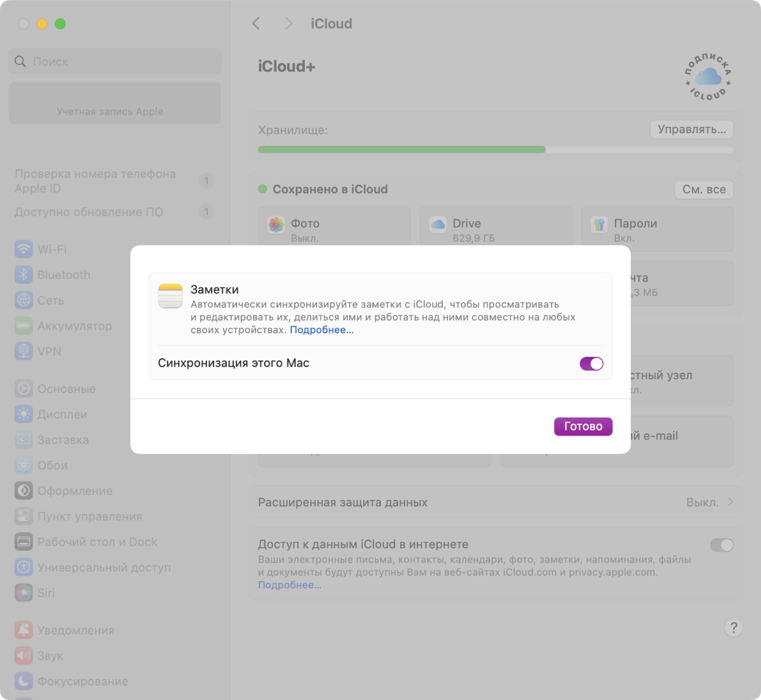The width and height of the screenshot is (761, 700).
Task: Select the Заставка sidebar icon
Action: tap(23, 440)
